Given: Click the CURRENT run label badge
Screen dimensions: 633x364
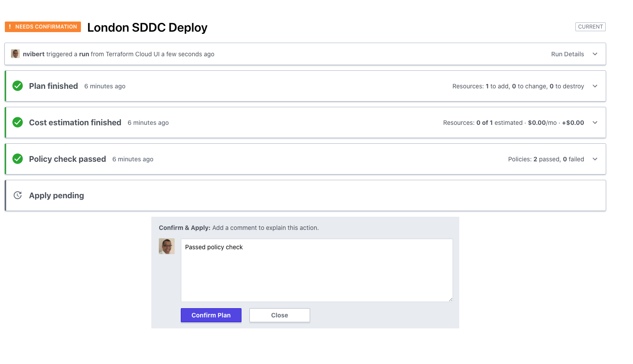Looking at the screenshot, I should pyautogui.click(x=590, y=27).
